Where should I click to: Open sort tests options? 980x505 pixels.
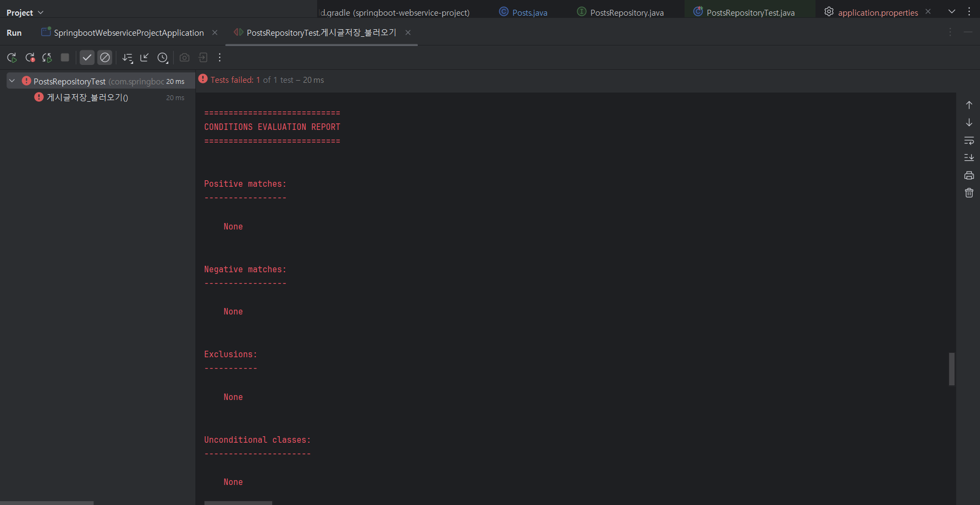tap(128, 57)
